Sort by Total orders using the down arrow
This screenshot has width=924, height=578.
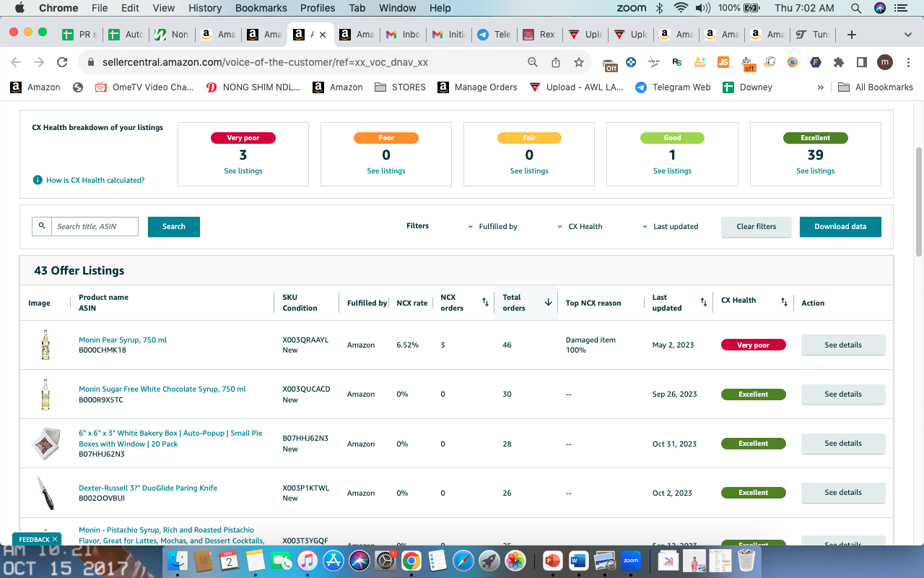tap(548, 302)
